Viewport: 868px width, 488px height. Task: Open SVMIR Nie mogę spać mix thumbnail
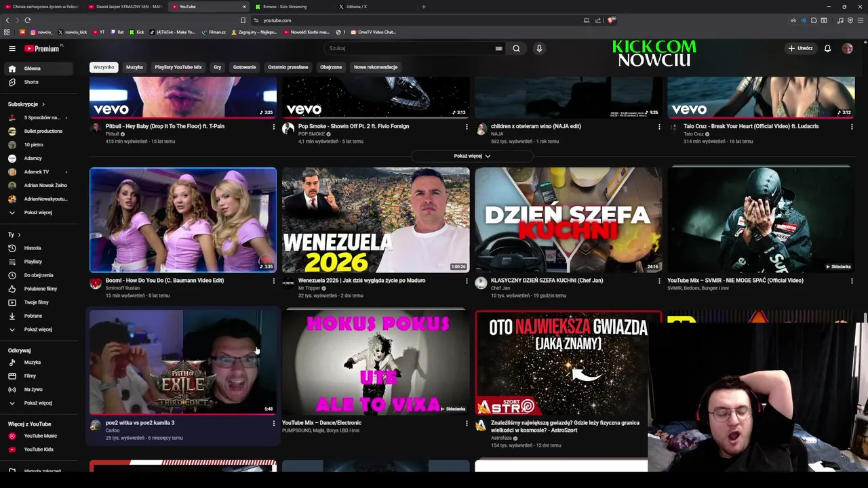(761, 220)
